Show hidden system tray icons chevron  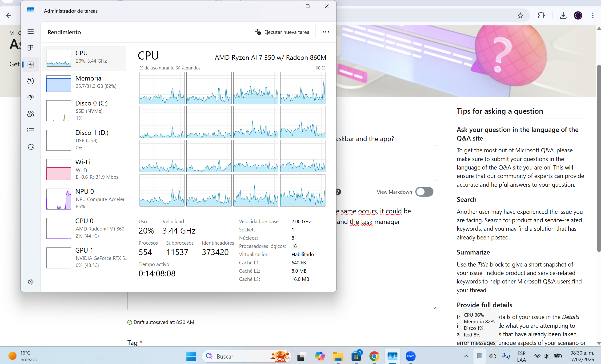point(466,356)
